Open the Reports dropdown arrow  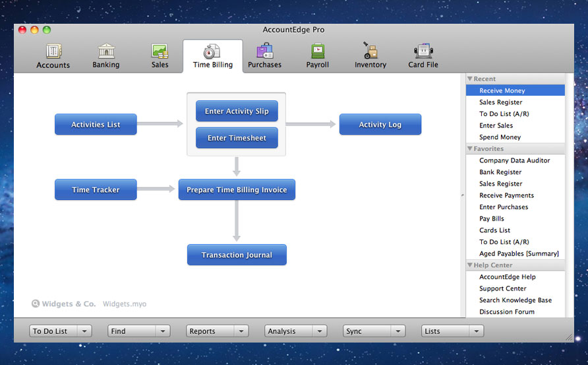pyautogui.click(x=241, y=331)
